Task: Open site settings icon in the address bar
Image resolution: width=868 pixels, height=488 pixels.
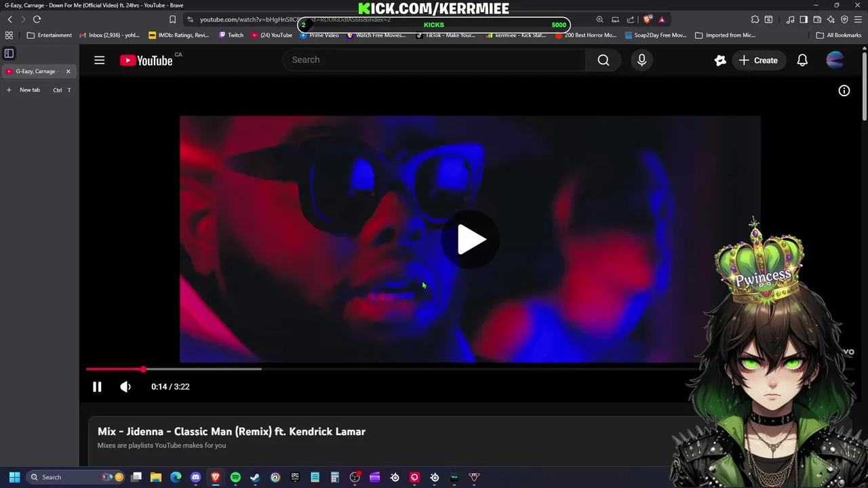Action: (x=191, y=20)
